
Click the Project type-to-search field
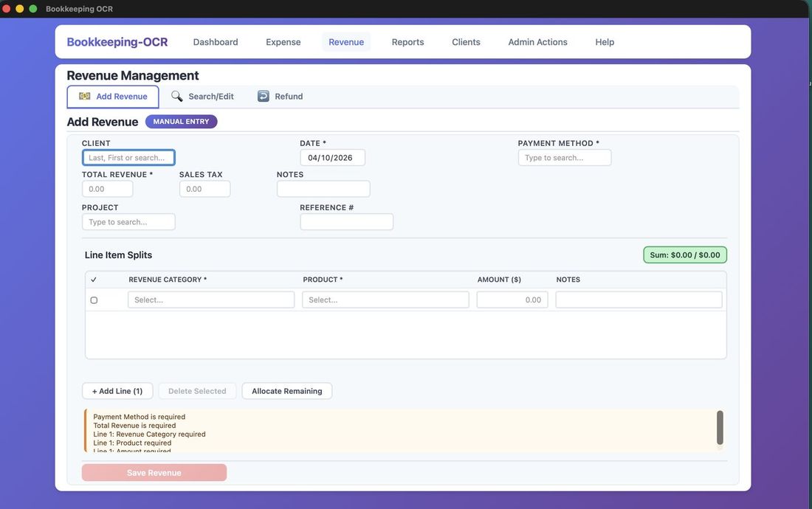coord(128,221)
